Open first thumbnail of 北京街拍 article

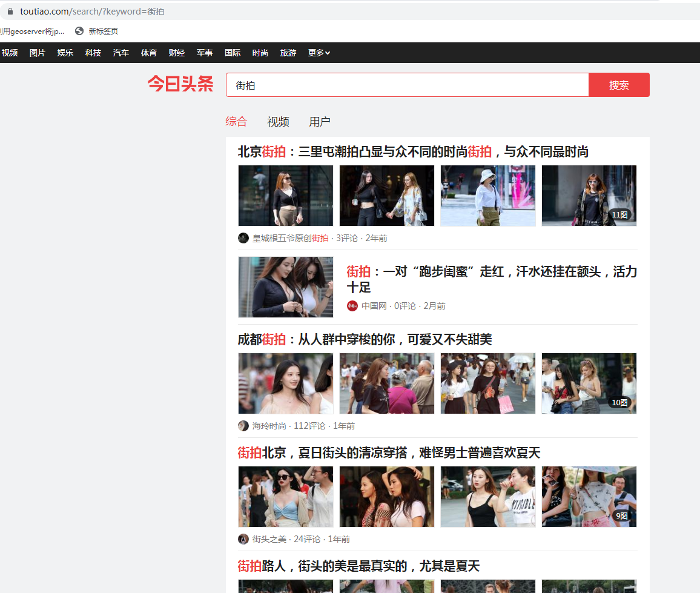[286, 196]
